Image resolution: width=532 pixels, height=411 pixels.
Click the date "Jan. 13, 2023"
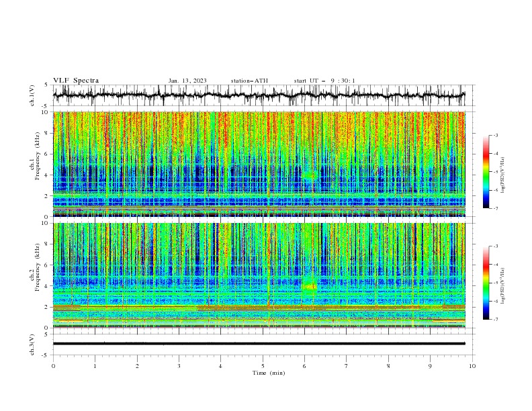(x=187, y=81)
